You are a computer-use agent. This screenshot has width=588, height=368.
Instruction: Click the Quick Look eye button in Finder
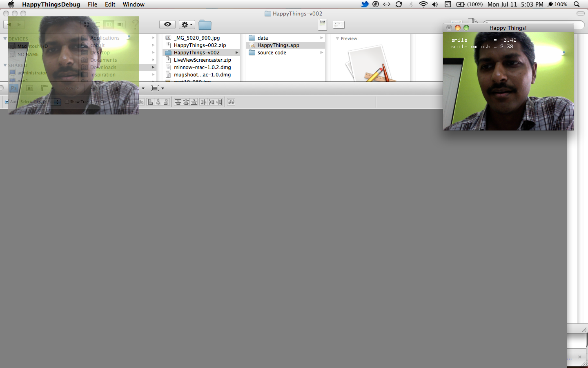pos(167,25)
